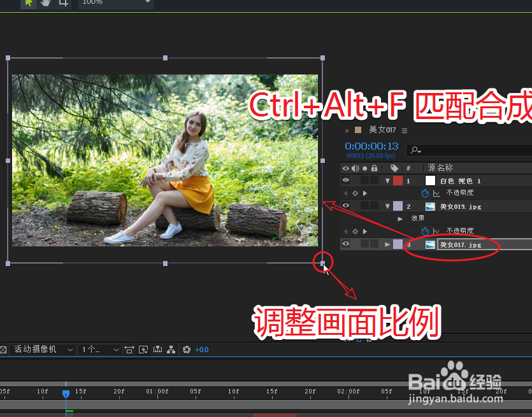Open the 100% zoom level dropdown
Screen dimensions: 532x417
(x=116, y=3)
